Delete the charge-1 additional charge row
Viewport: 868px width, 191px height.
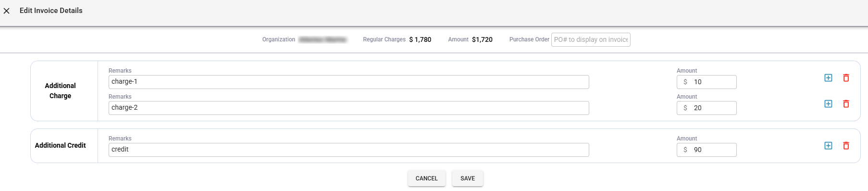[x=846, y=78]
